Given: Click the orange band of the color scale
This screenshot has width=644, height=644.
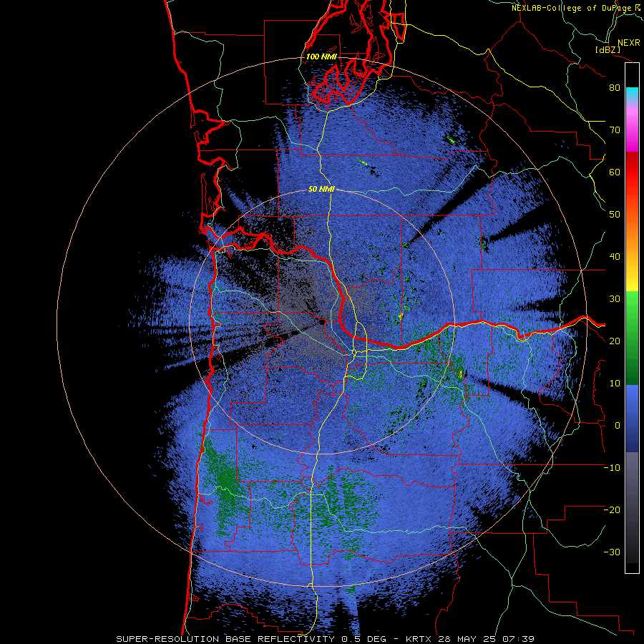Looking at the screenshot, I should pyautogui.click(x=632, y=230).
